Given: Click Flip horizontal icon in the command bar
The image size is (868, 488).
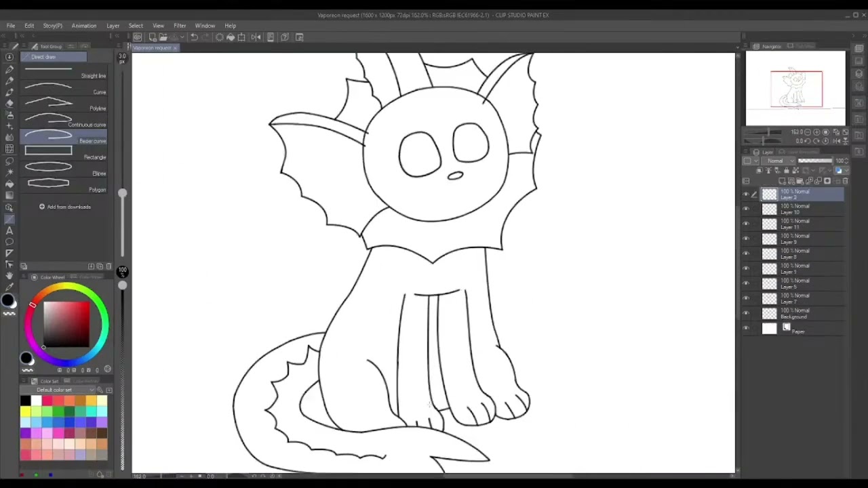Looking at the screenshot, I should (256, 37).
